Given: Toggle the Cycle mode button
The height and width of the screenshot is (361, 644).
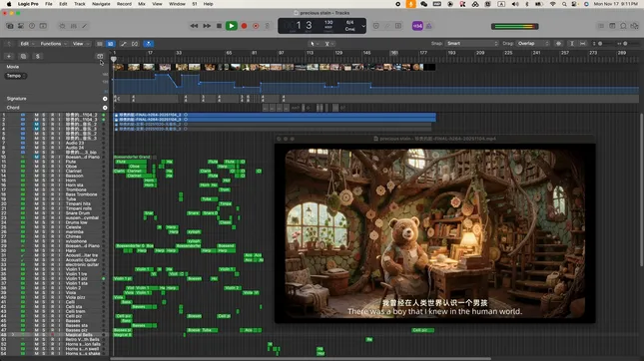Looking at the screenshot, I should click(268, 26).
